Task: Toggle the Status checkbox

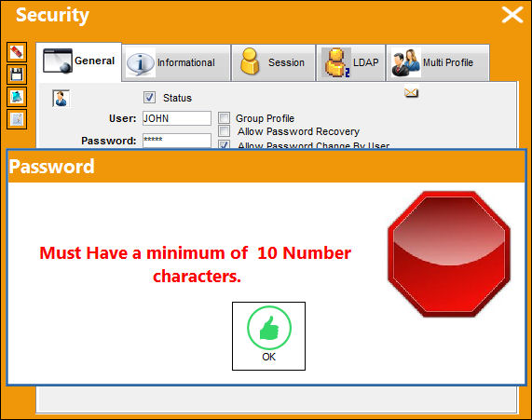Action: (149, 98)
